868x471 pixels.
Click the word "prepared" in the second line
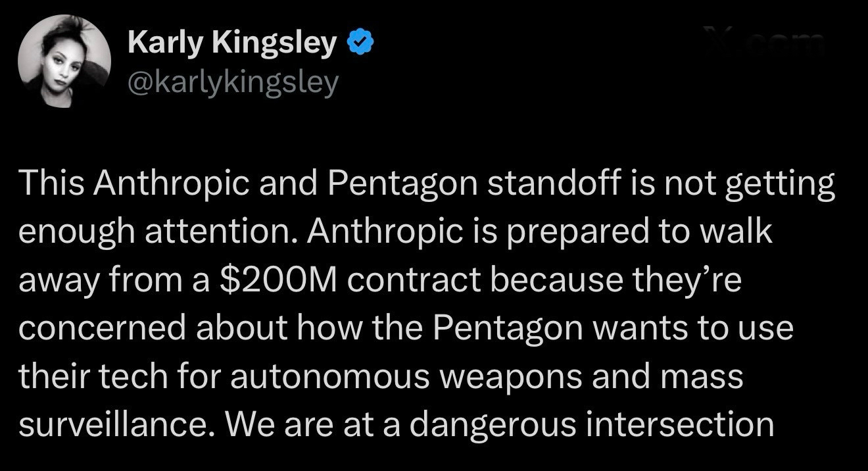click(555, 234)
